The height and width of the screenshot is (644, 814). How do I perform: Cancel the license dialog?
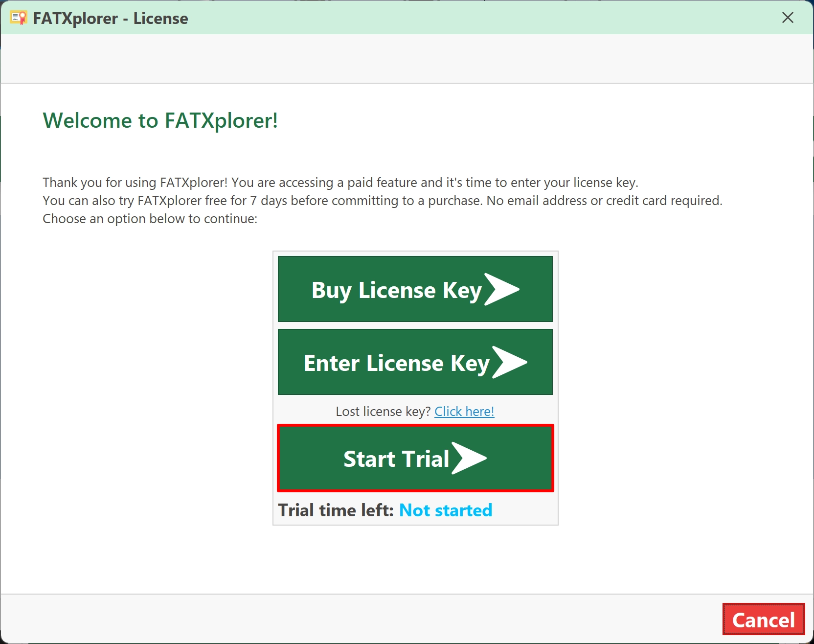764,620
